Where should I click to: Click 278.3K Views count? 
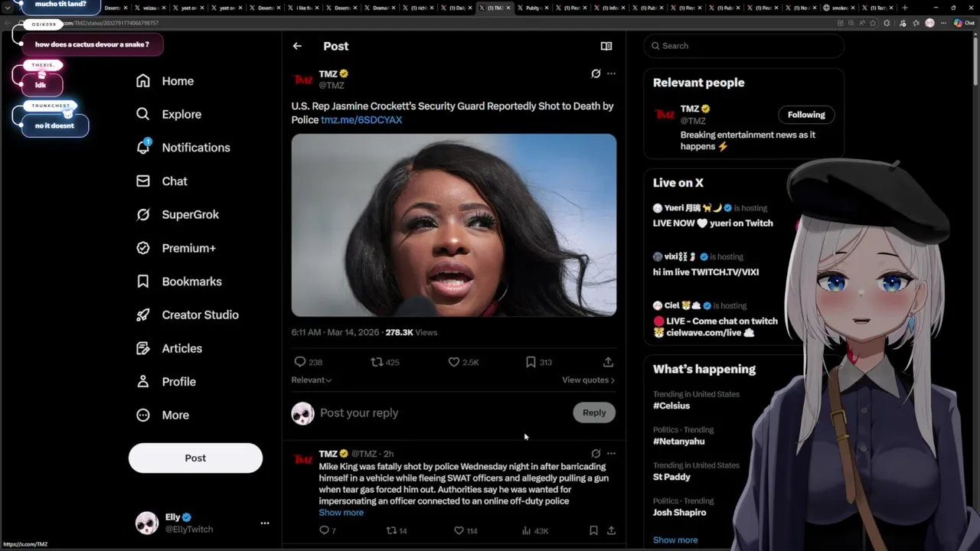click(411, 333)
